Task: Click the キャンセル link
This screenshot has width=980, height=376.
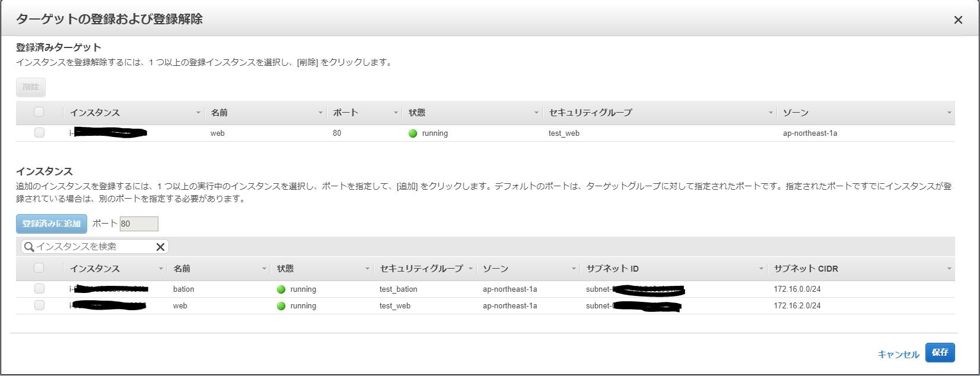Action: (x=898, y=354)
